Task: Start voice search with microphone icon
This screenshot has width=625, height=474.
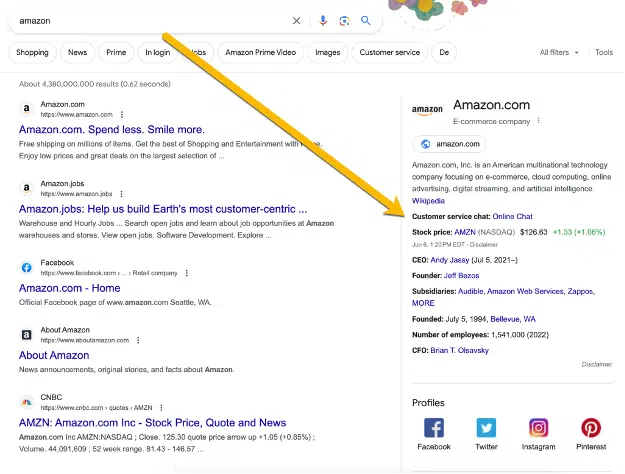Action: (322, 20)
